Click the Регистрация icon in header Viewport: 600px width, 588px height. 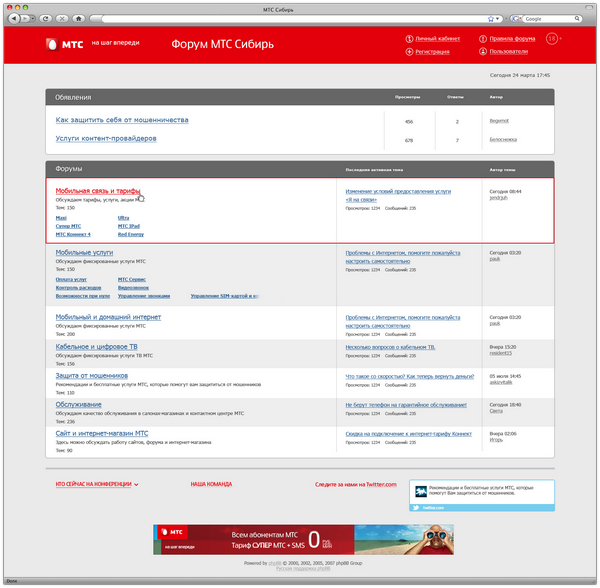pyautogui.click(x=409, y=50)
